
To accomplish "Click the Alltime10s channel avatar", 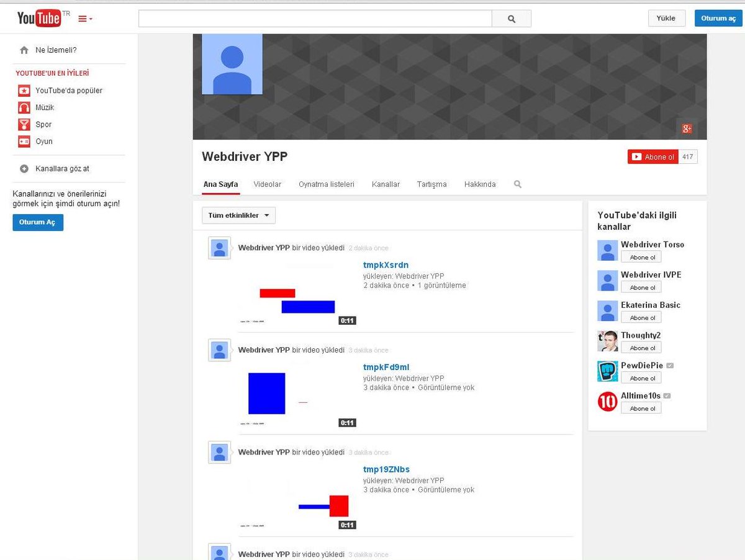I will [607, 402].
